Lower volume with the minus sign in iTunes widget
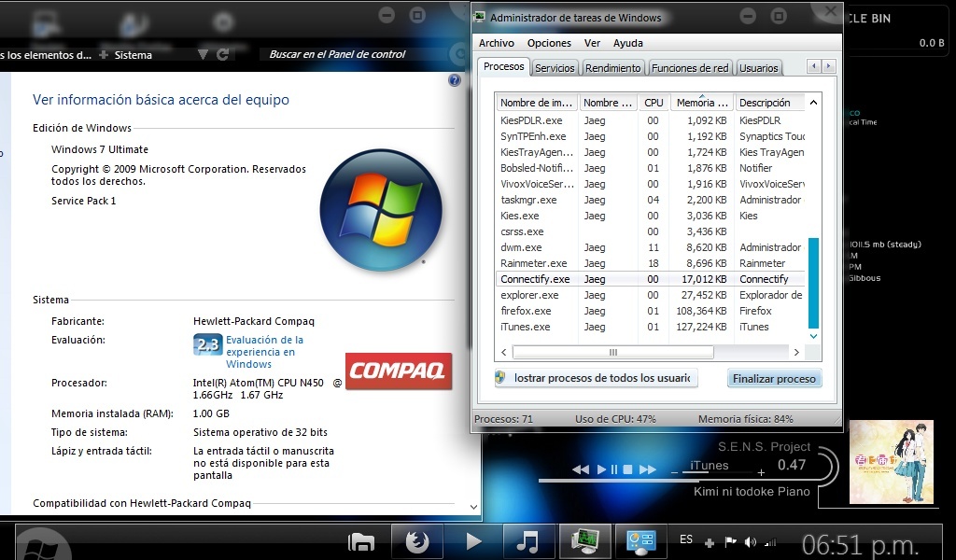Viewport: 956px width, 560px height. [674, 473]
